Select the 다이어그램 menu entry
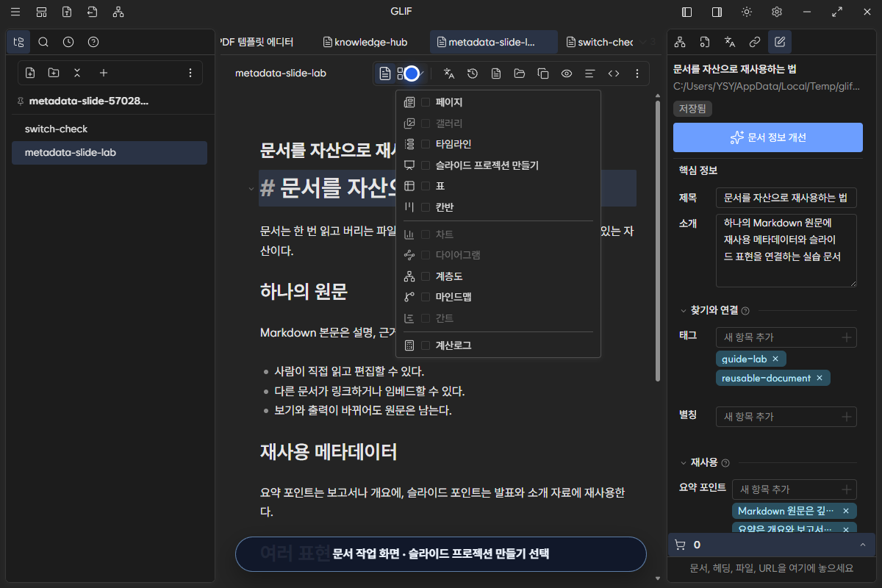 click(x=498, y=255)
